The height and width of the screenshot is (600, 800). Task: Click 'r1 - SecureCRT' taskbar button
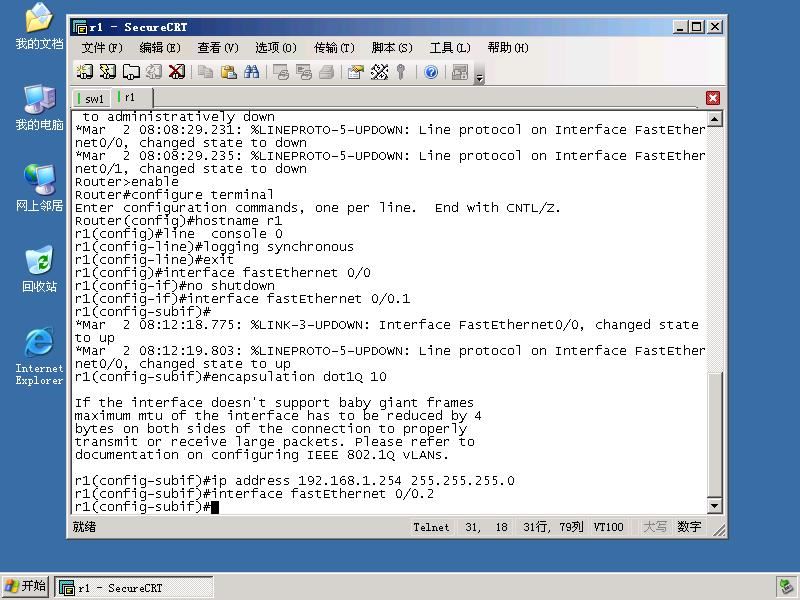click(x=134, y=588)
